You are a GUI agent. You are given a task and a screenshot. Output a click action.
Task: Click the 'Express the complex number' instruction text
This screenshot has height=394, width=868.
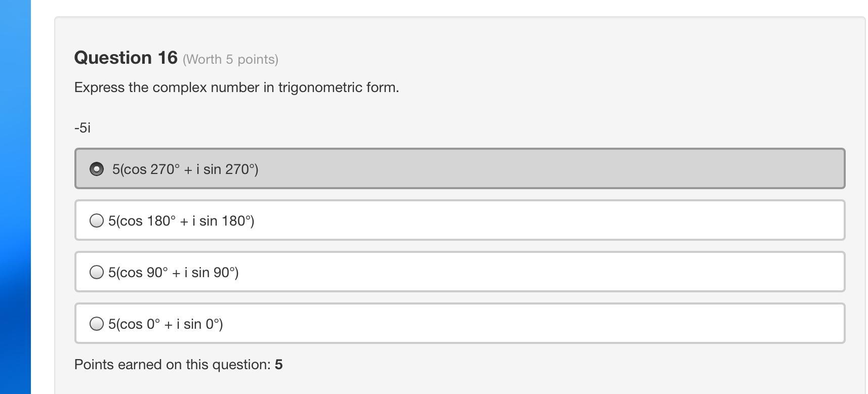[236, 87]
